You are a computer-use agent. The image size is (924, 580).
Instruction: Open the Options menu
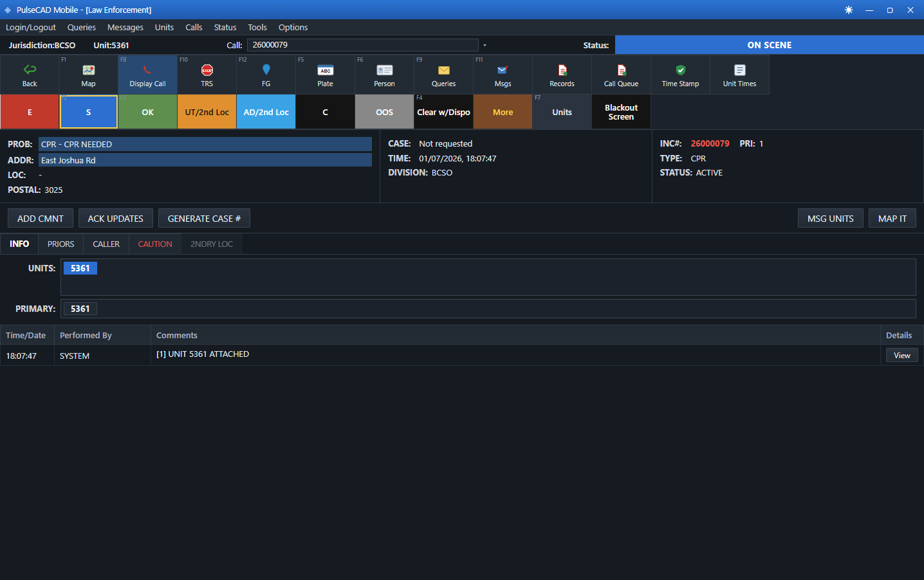point(293,27)
